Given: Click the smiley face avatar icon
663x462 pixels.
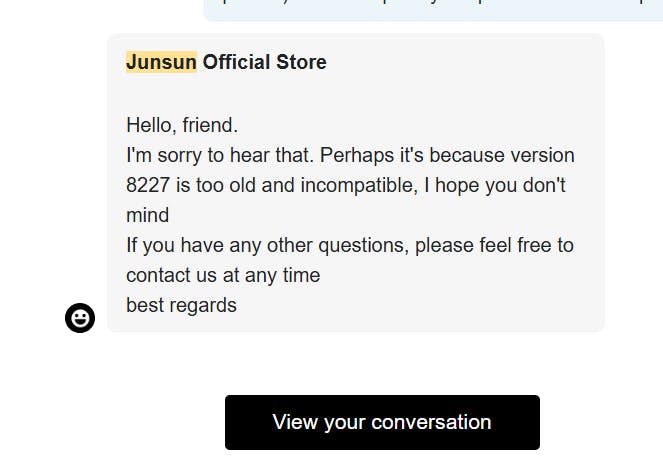Looking at the screenshot, I should point(80,318).
